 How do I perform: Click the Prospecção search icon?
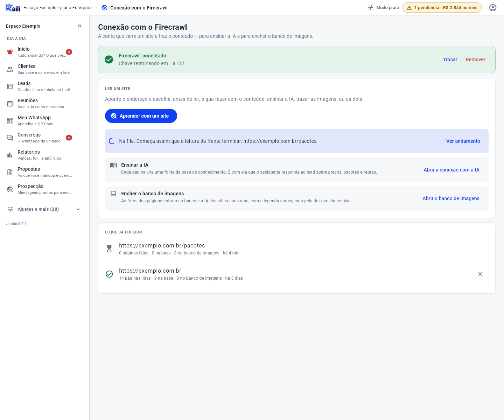click(10, 189)
